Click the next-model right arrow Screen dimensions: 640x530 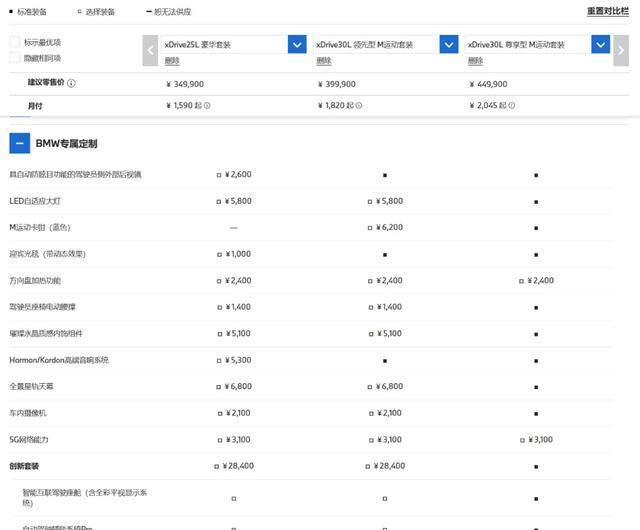621,50
